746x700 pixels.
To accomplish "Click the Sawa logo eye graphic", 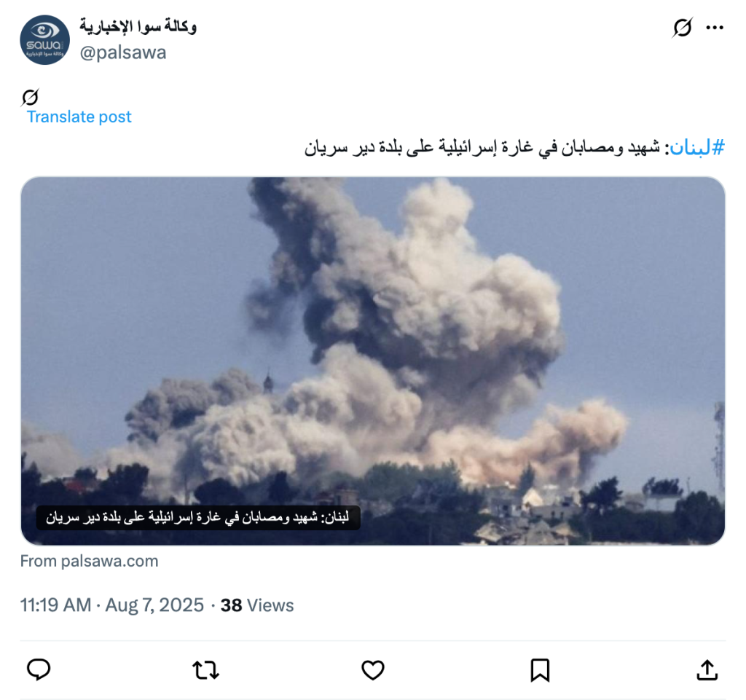I will tap(44, 31).
